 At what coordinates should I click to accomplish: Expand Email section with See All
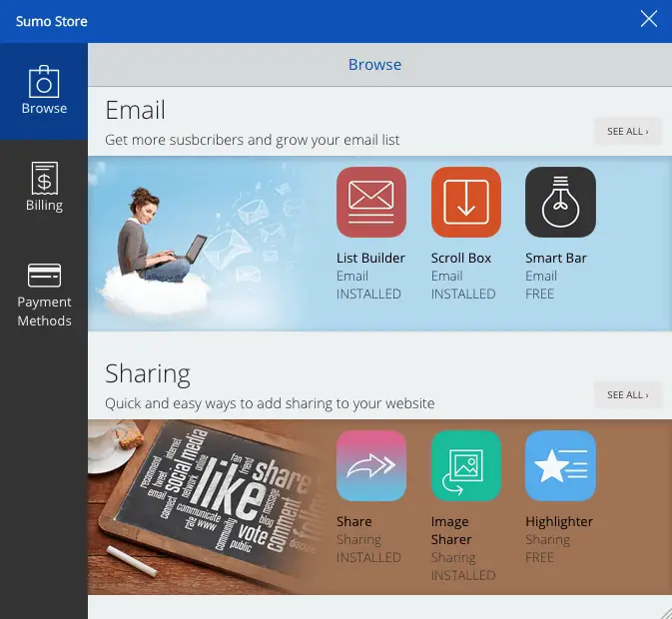[x=627, y=131]
